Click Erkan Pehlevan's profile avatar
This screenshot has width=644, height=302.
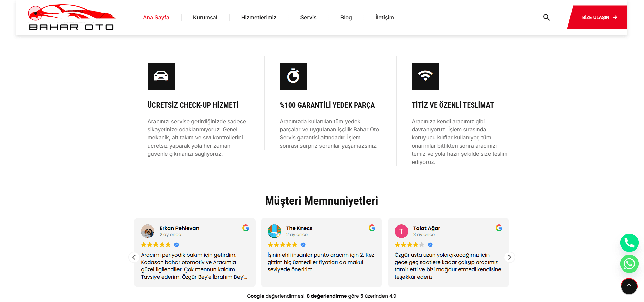click(x=148, y=231)
